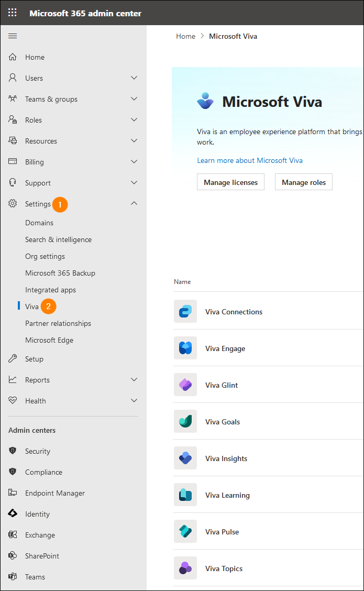Go to Integrated apps menu item
The image size is (364, 591).
coord(50,290)
